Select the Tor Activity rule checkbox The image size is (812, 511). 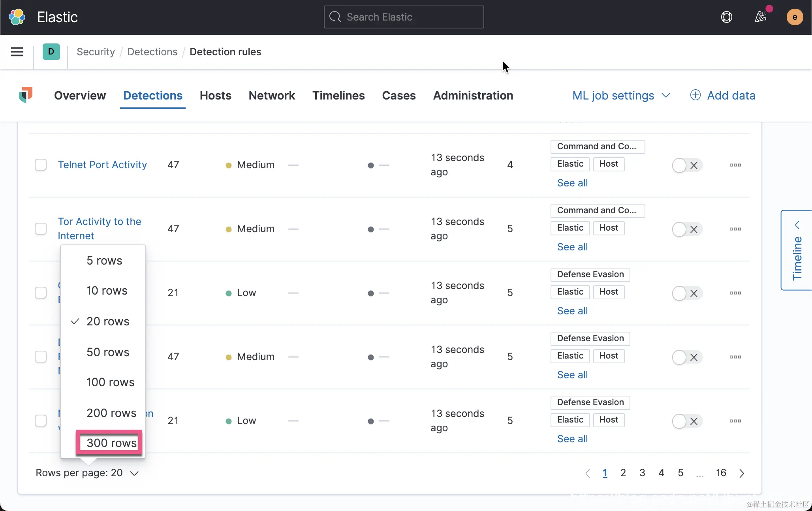point(41,229)
